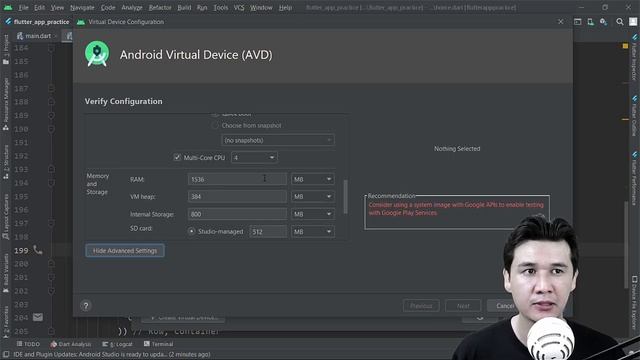The width and height of the screenshot is (640, 360).
Task: Open the Internal Storage unit dropdown
Action: [x=313, y=214]
